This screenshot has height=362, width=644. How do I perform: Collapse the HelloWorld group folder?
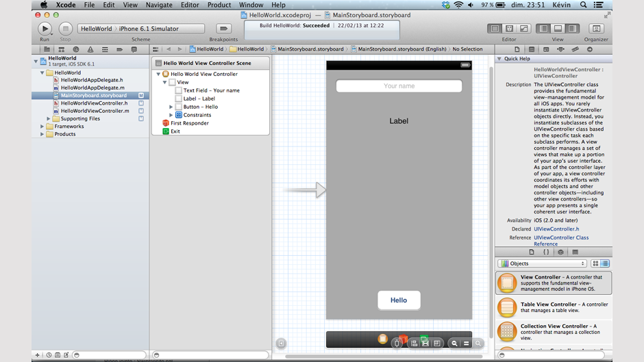42,73
